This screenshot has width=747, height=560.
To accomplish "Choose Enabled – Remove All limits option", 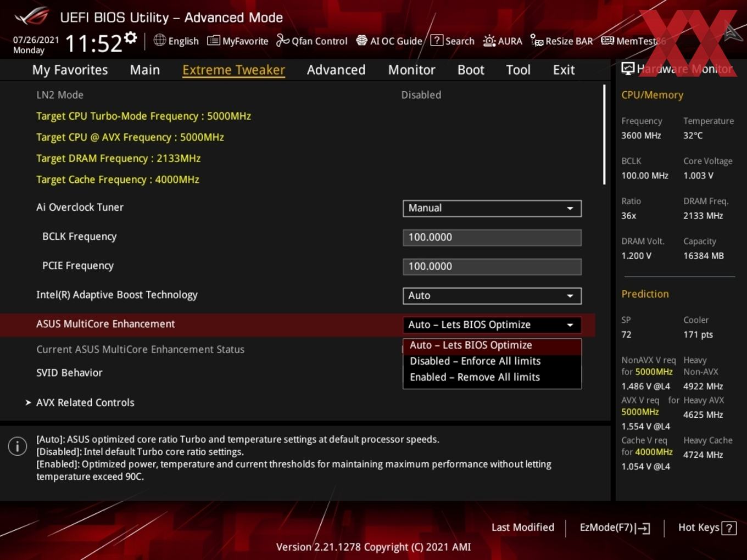I will click(x=492, y=377).
